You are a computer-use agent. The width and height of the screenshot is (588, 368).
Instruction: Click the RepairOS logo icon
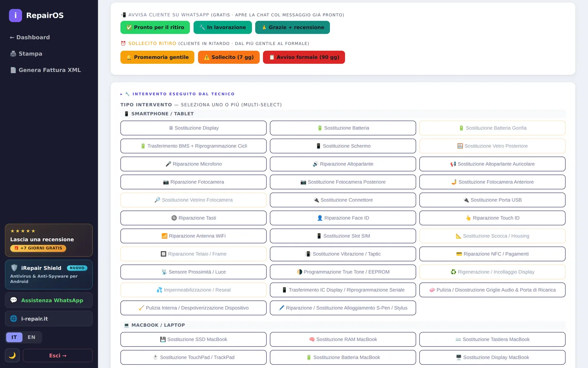coord(16,16)
